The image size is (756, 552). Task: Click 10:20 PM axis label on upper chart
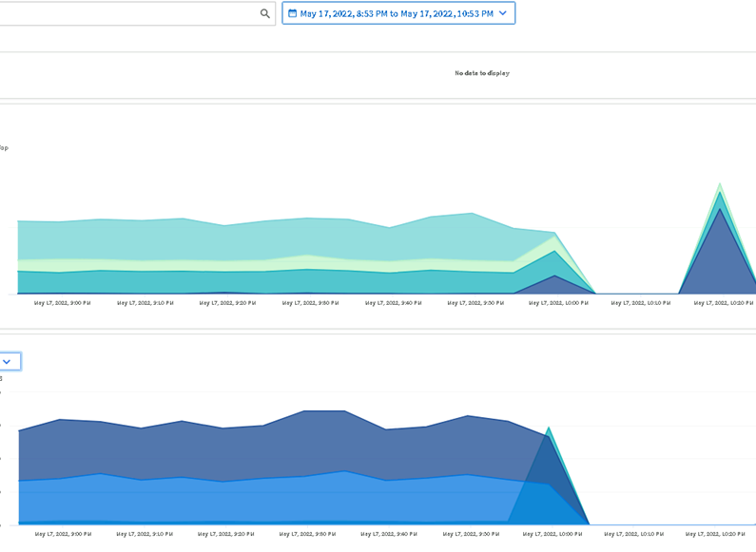coord(724,304)
